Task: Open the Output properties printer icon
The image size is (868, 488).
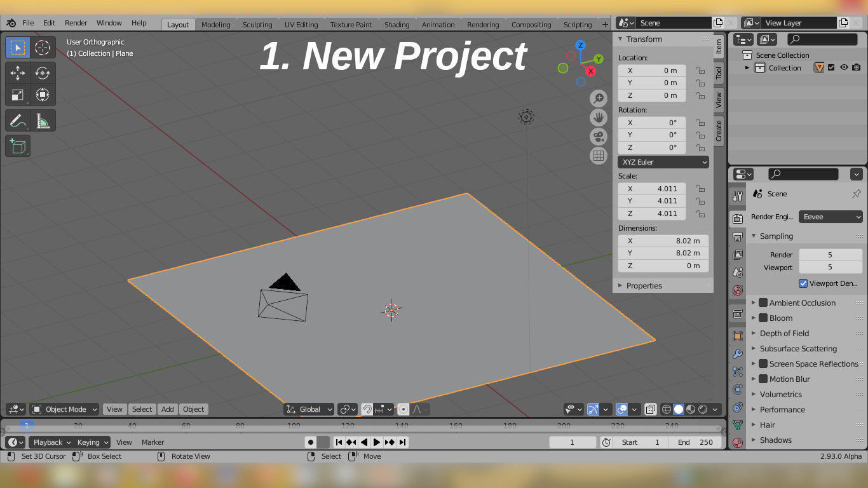Action: 737,237
